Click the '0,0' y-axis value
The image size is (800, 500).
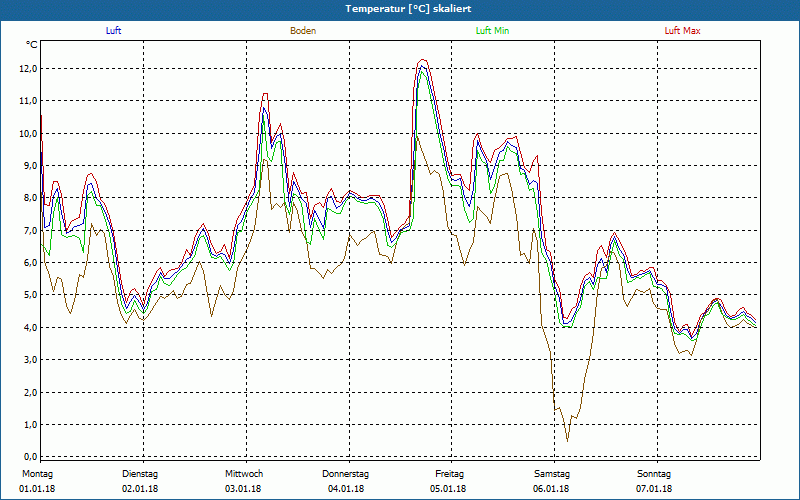(30, 457)
